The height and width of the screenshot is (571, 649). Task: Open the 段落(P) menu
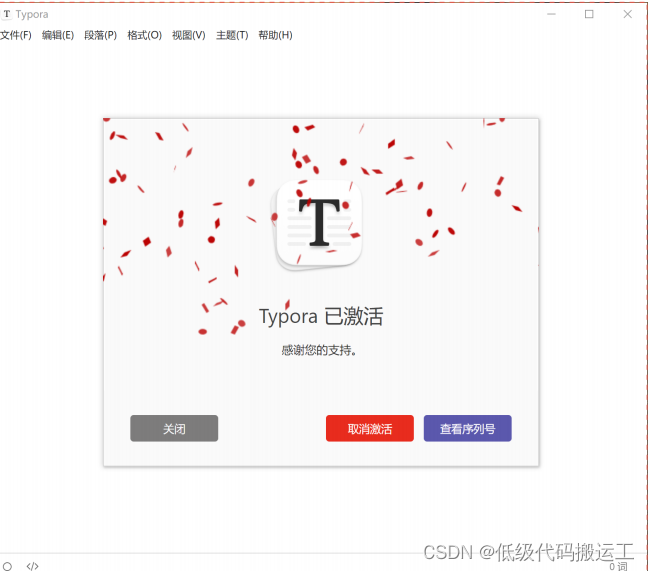click(x=101, y=35)
